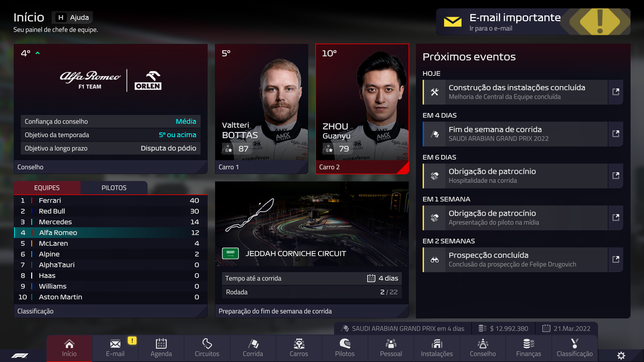Open Zhou Guanyu driver card

362,109
